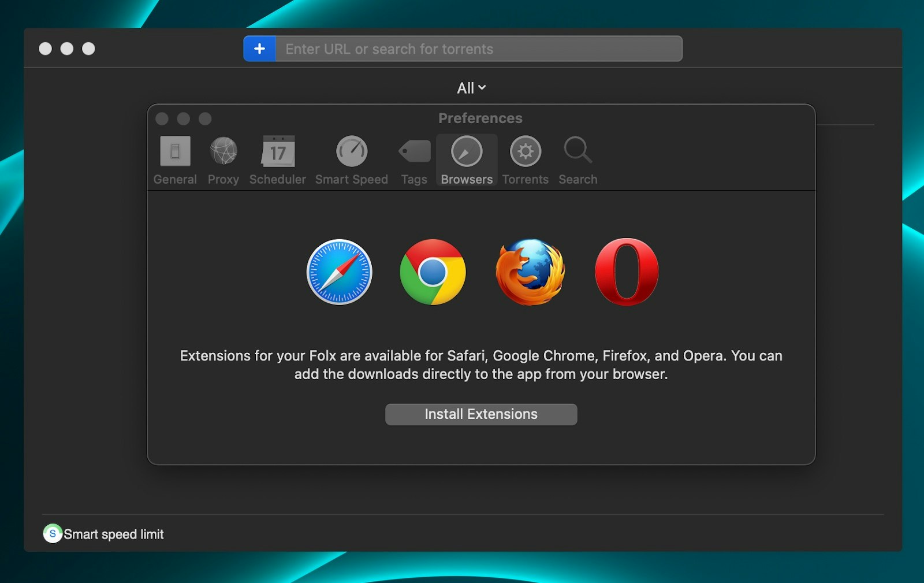Viewport: 924px width, 583px height.
Task: Open the General preferences tab
Action: point(175,161)
